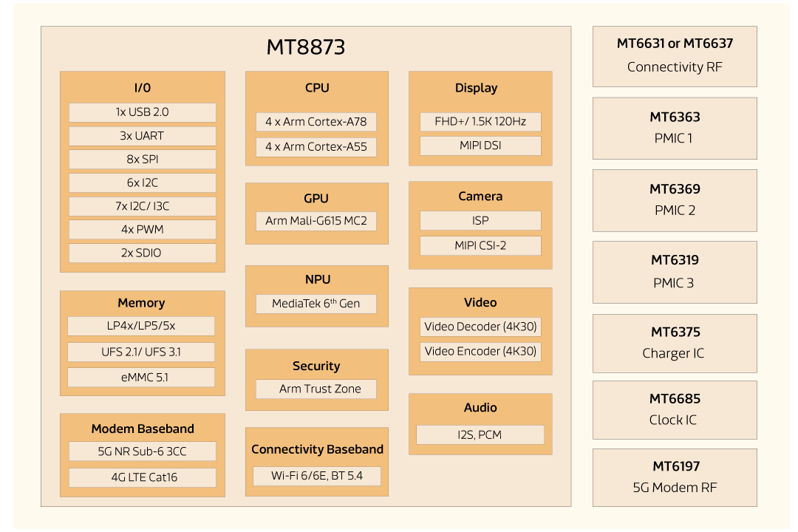The width and height of the screenshot is (798, 532).
Task: Select the MT6197 5G Modem RF block
Action: pyautogui.click(x=675, y=477)
